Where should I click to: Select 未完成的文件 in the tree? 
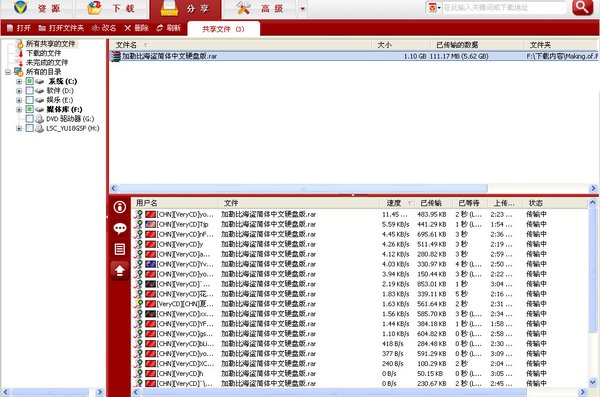click(x=47, y=62)
